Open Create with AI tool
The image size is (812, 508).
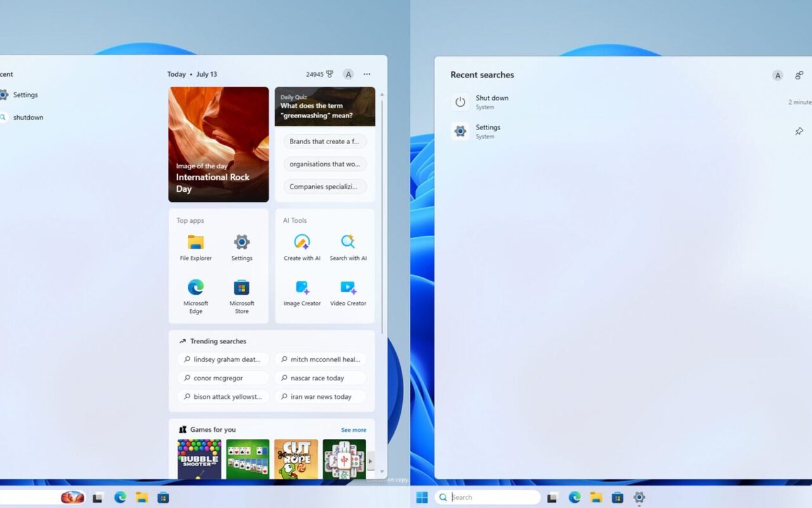[302, 248]
